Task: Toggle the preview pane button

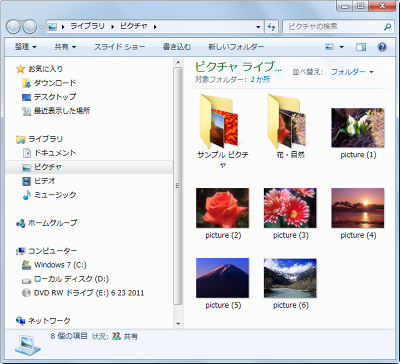Action: point(361,47)
